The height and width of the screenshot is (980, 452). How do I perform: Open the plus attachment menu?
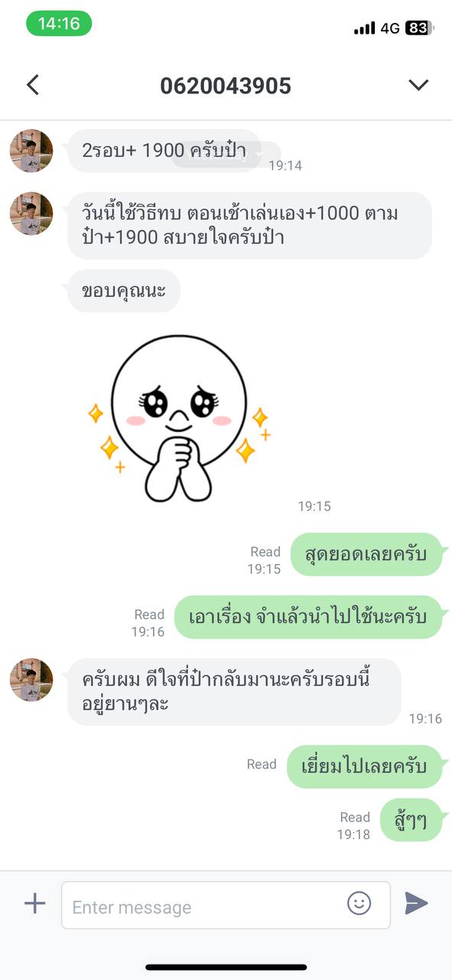point(35,903)
